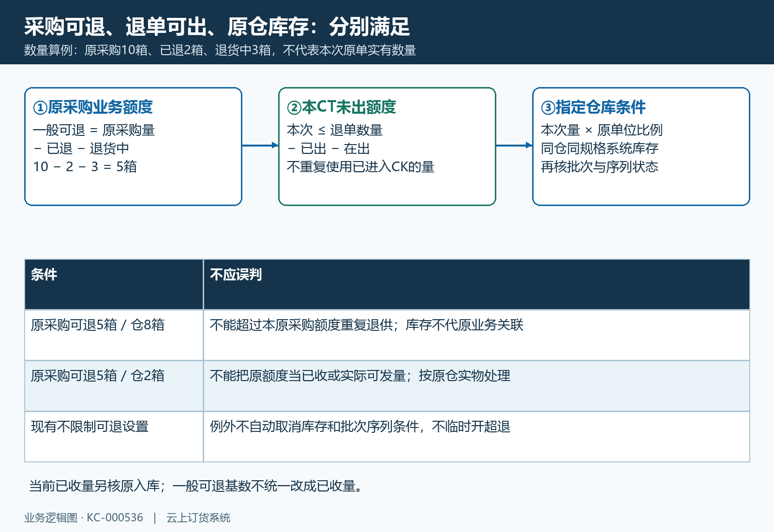This screenshot has height=532, width=774.
Task: Click the line 一般可退 = 原采购量
Action: point(94,130)
